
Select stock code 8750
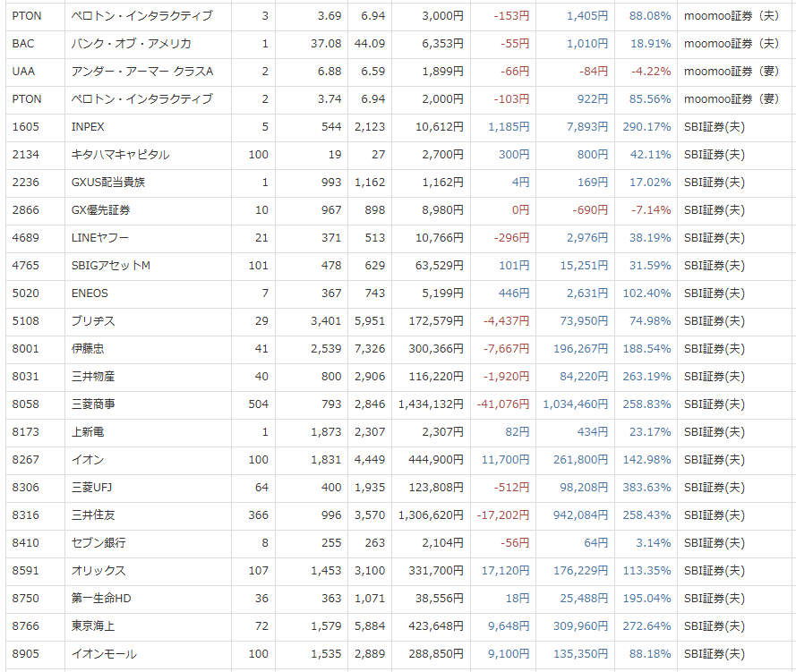25,599
